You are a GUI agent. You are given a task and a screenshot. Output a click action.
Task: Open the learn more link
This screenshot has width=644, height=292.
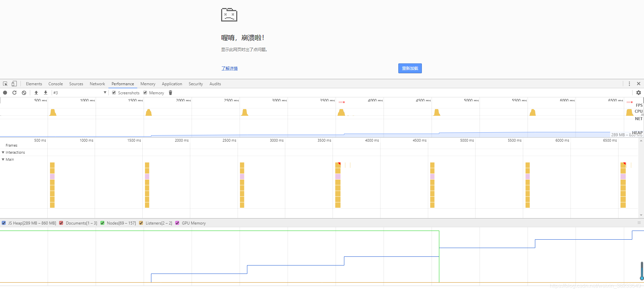click(x=230, y=68)
